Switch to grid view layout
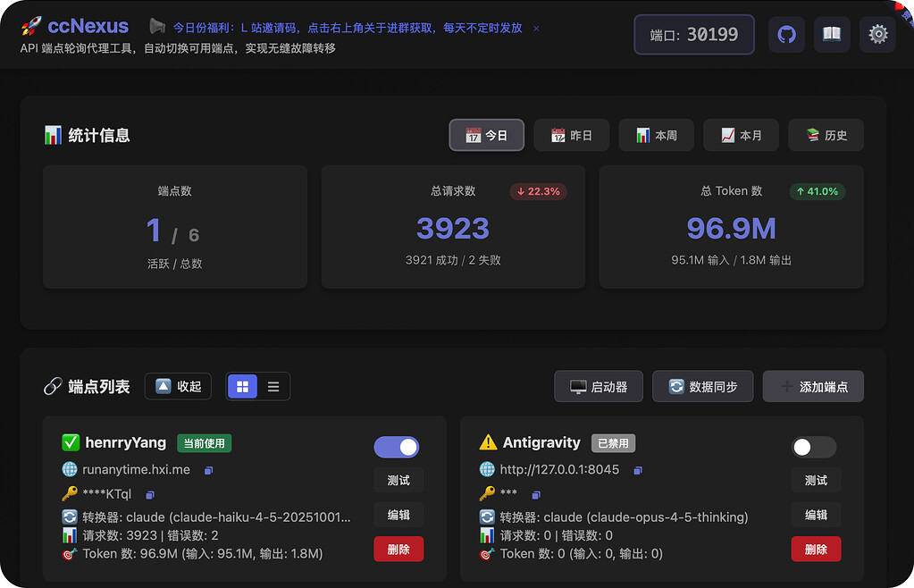Screen dimensions: 914x588 pos(242,386)
